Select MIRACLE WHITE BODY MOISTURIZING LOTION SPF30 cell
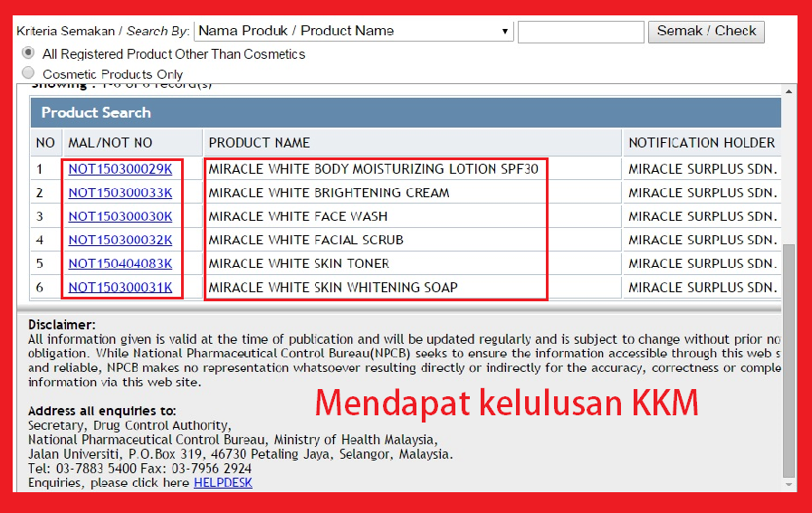Viewport: 812px width, 513px height. pyautogui.click(x=412, y=169)
